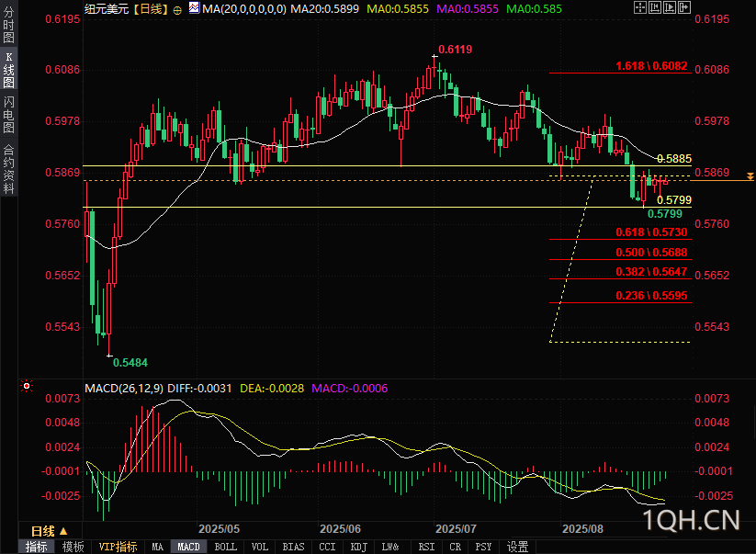Select the K线图 sidebar tab
The height and width of the screenshot is (554, 756).
tap(9, 71)
